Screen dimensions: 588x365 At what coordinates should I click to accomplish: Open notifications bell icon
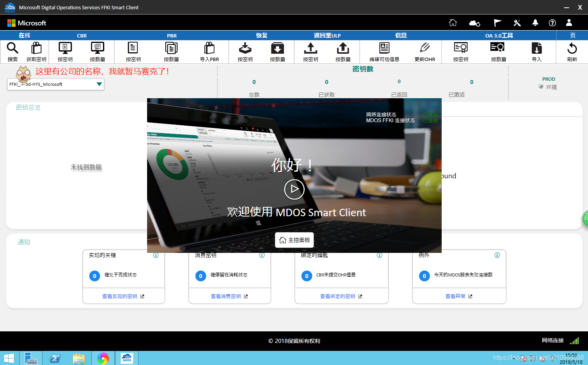[x=535, y=23]
